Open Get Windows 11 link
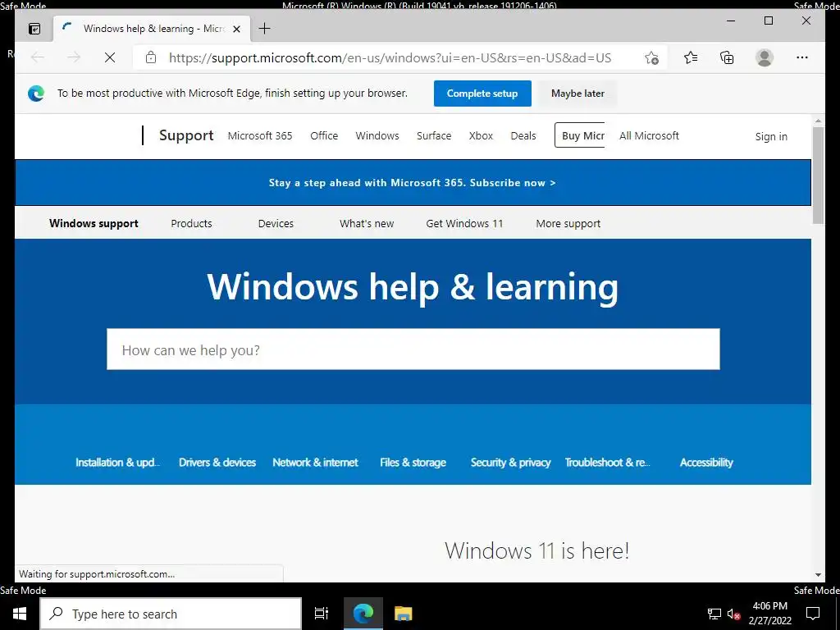Viewport: 840px width, 630px height. tap(464, 223)
